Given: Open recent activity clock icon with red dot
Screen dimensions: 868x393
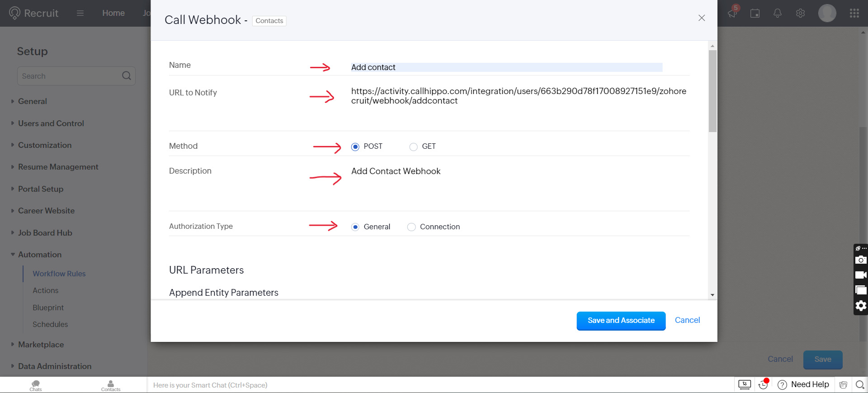Looking at the screenshot, I should 764,384.
